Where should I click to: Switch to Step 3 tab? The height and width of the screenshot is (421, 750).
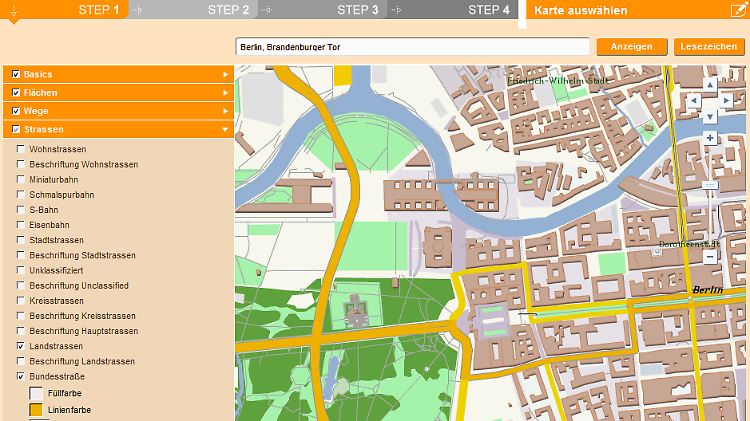click(x=357, y=11)
